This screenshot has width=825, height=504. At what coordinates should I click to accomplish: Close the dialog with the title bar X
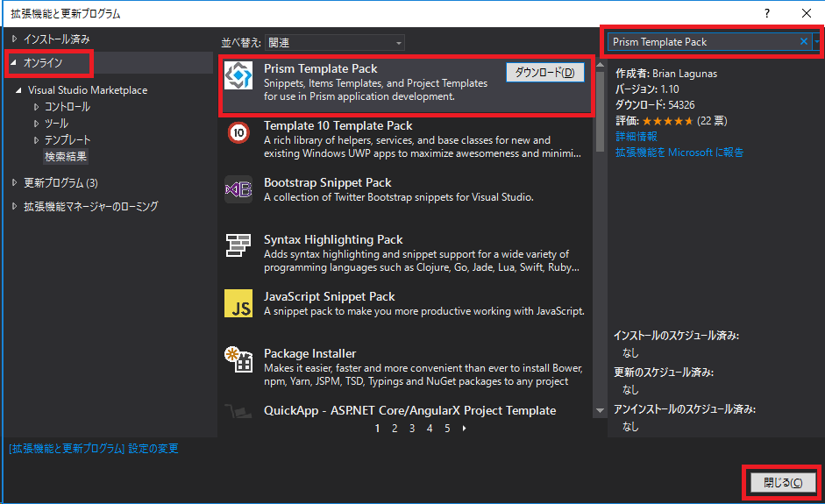pos(807,14)
